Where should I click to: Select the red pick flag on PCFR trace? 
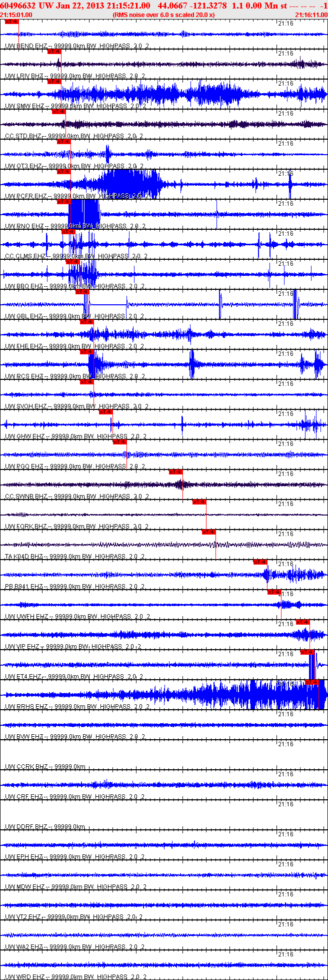click(x=63, y=172)
